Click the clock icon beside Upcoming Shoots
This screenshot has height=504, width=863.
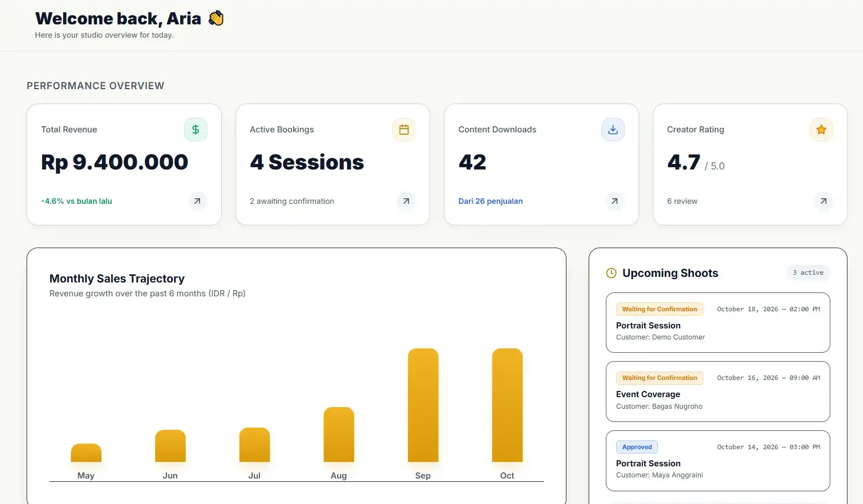point(611,273)
